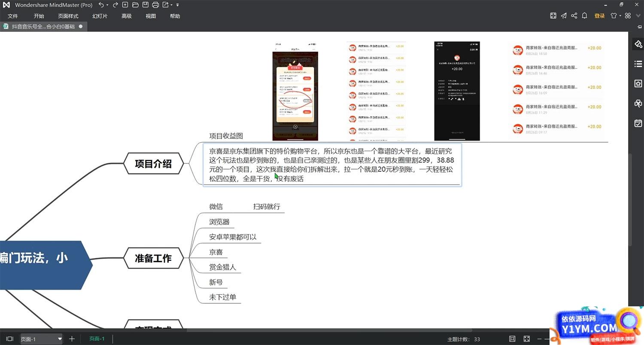Screen dimensions: 644x345
Task: Open the T-shirt skin theme icon
Action: click(614, 16)
